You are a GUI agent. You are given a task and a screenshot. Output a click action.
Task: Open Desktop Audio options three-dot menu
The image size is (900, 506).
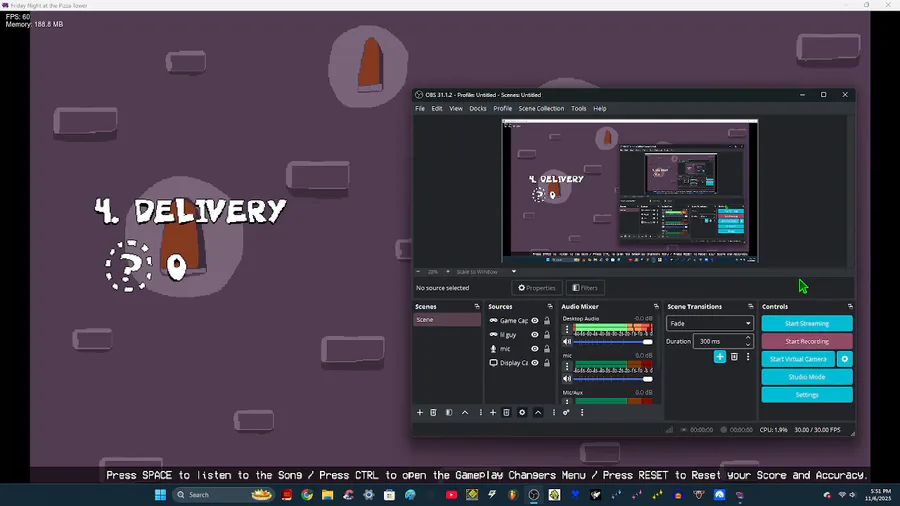(x=567, y=329)
